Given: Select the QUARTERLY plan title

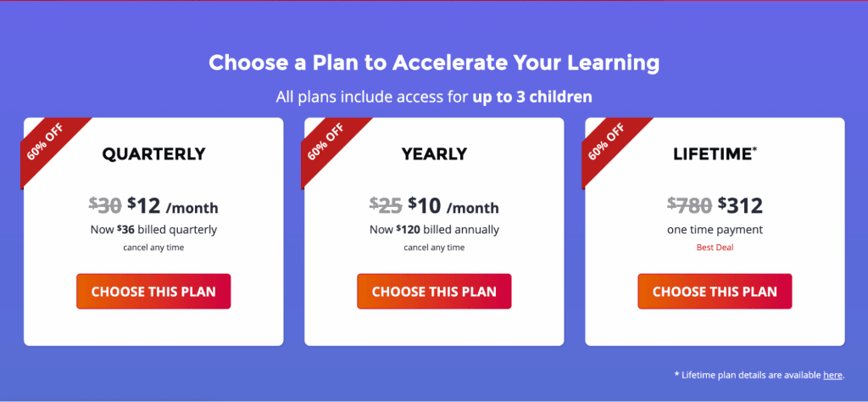Looking at the screenshot, I should coord(153,154).
